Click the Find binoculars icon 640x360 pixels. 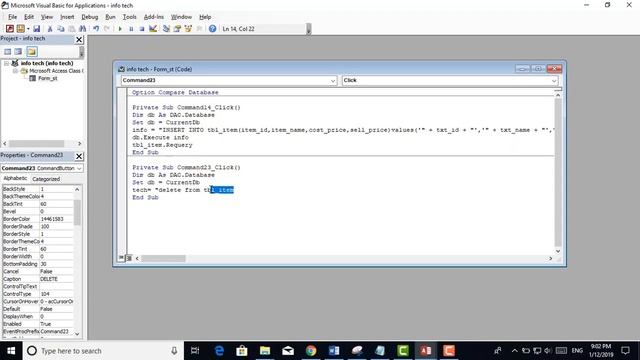(82, 29)
